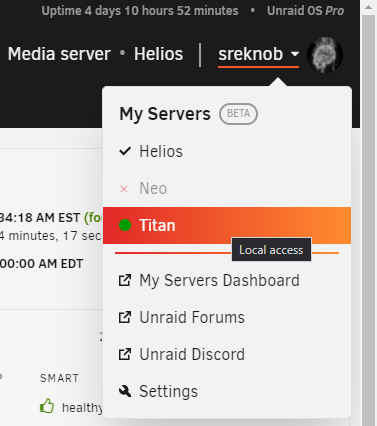Click the red X icon beside Neo
This screenshot has width=377, height=426.
124,189
